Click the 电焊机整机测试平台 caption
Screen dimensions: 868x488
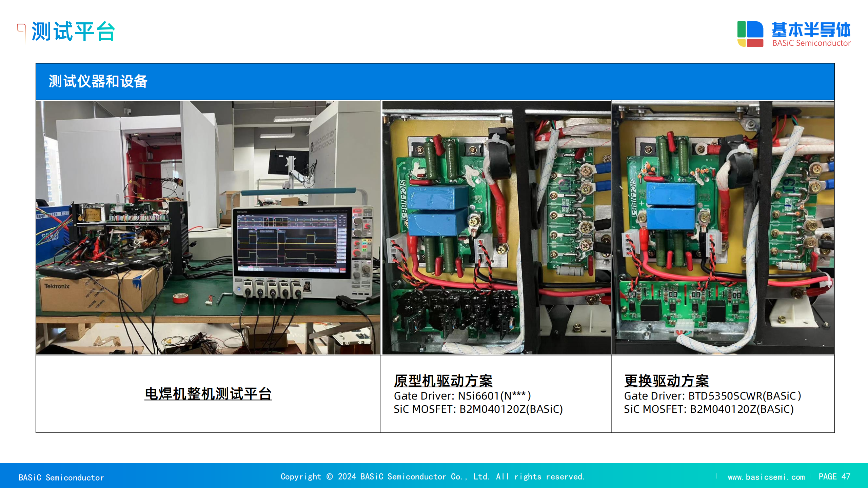tap(208, 394)
